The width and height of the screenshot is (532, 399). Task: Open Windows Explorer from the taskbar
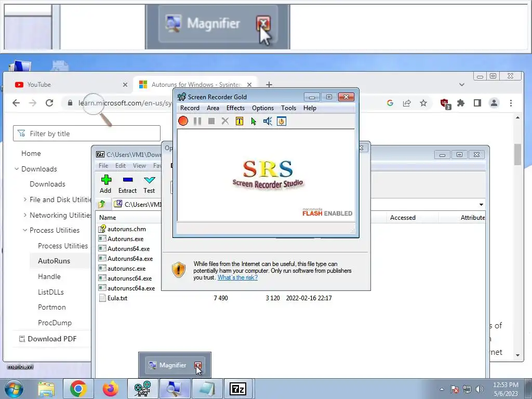pyautogui.click(x=46, y=389)
